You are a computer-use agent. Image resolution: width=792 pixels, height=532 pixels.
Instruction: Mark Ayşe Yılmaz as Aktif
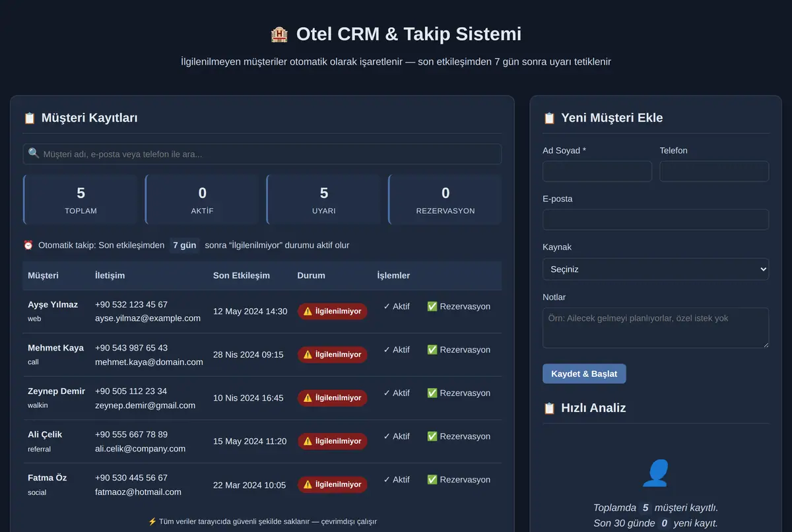click(x=397, y=306)
